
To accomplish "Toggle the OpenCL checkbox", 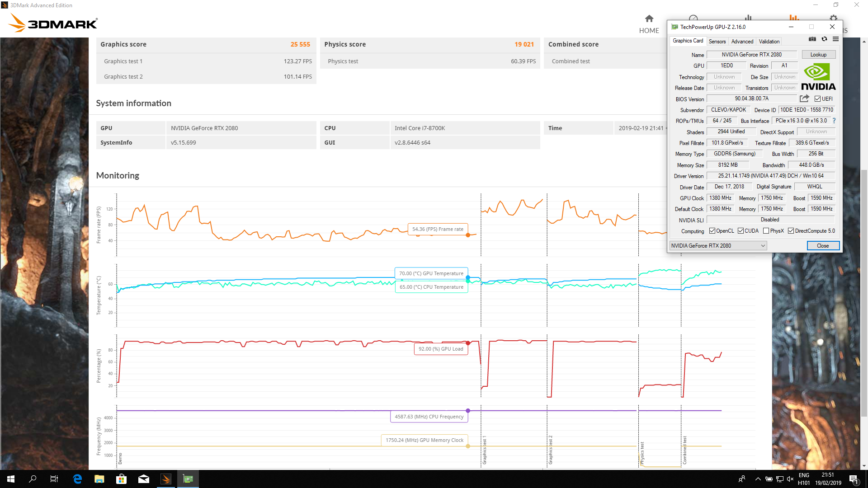I will click(x=712, y=231).
